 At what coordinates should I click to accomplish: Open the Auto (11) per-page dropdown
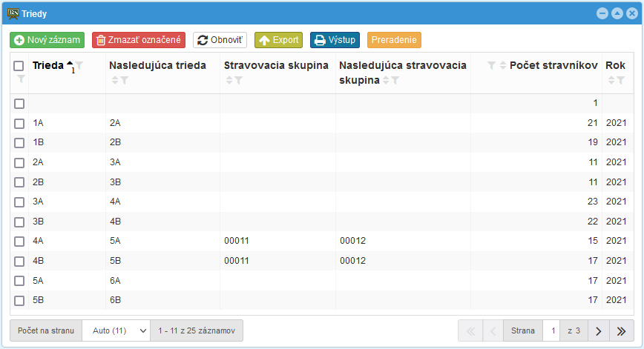[x=116, y=330]
